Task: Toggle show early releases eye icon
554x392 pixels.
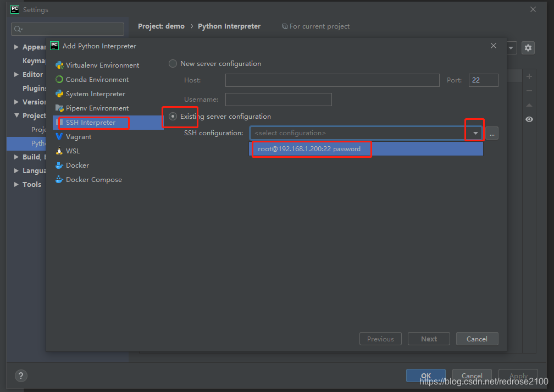Action: coord(529,119)
